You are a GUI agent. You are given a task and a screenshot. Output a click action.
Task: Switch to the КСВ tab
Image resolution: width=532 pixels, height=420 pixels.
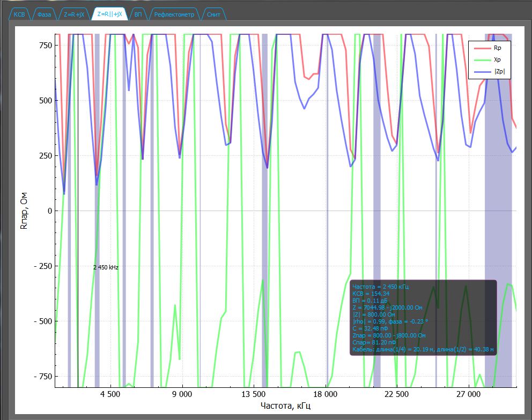coord(19,14)
